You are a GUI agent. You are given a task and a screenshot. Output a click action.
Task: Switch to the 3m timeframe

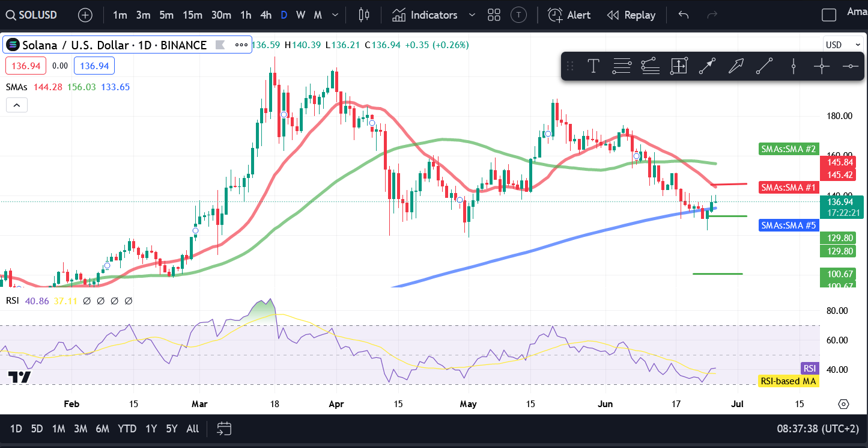(143, 15)
